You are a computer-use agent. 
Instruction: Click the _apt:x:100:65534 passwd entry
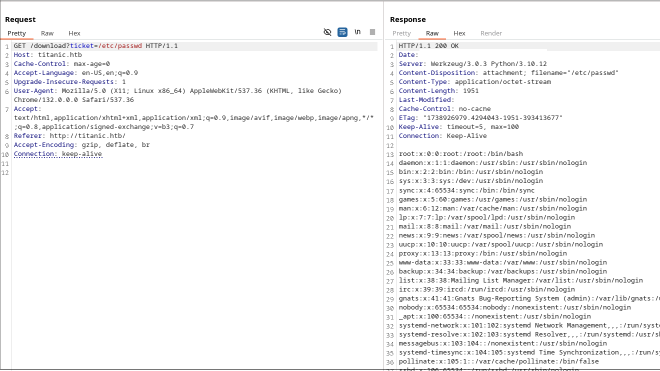point(495,317)
